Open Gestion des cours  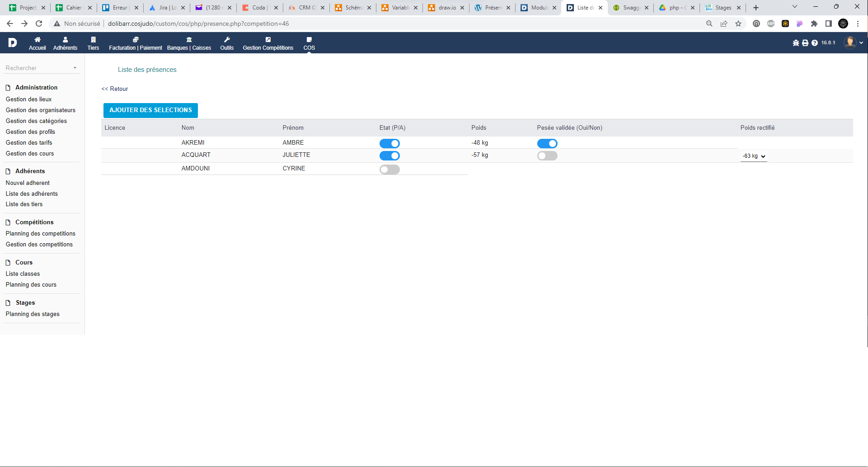[x=30, y=154]
